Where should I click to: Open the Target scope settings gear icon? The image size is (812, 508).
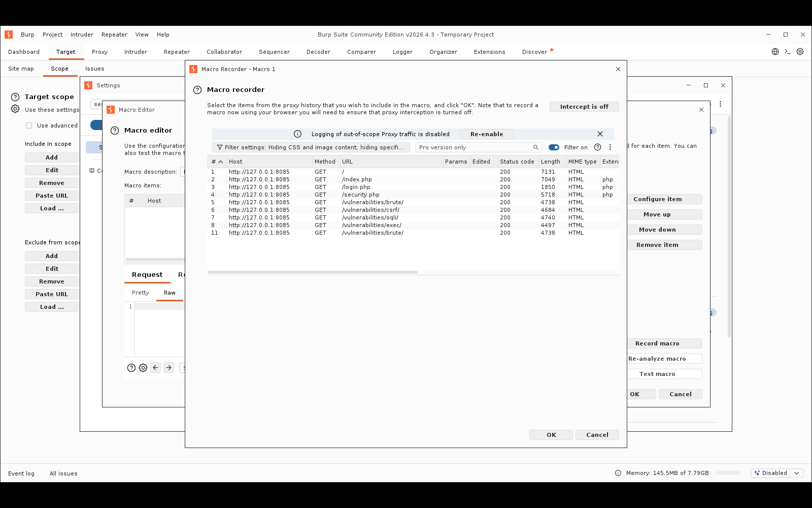pos(15,109)
